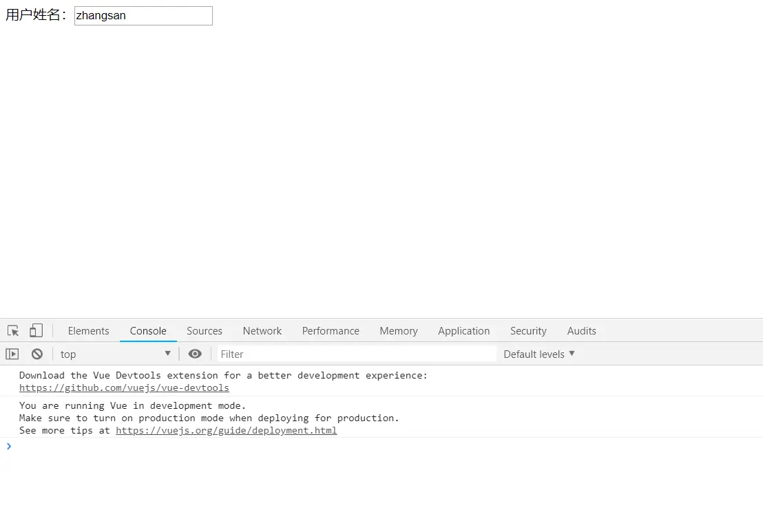Select the Console tab

click(x=148, y=330)
